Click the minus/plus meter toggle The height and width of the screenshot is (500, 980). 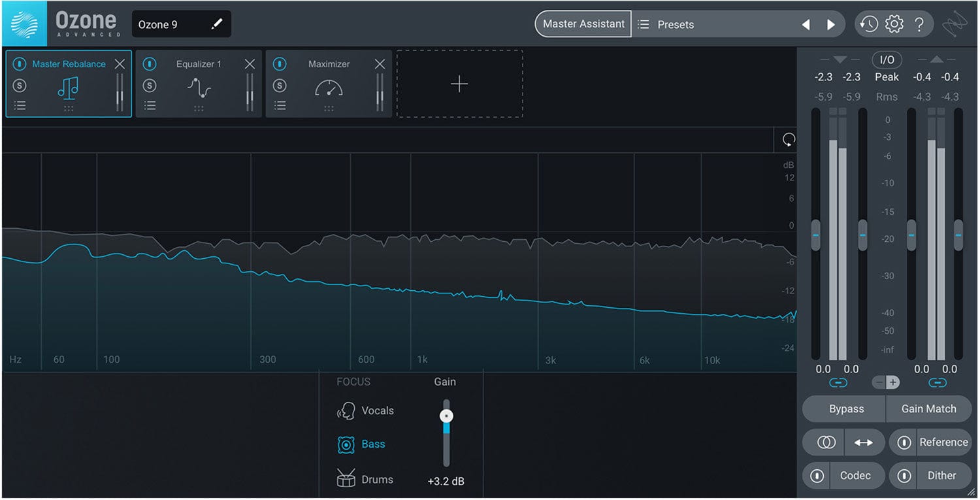pos(887,382)
